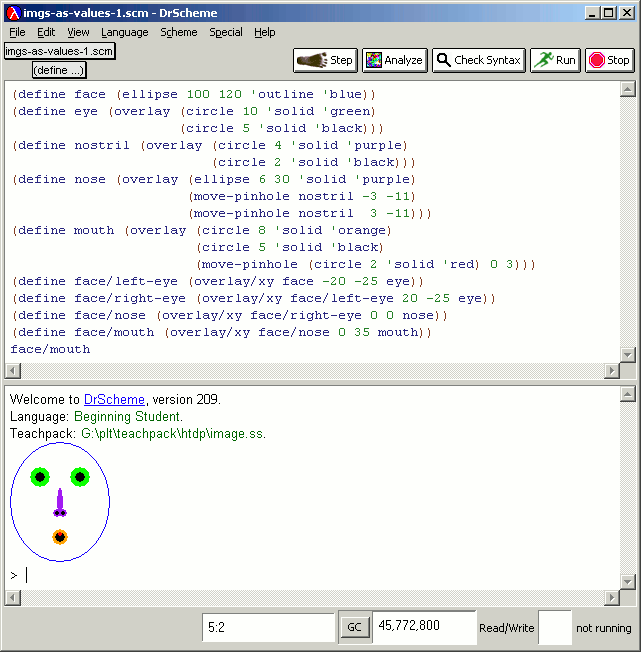
Task: Click the 5:2 cursor position field
Action: point(268,627)
